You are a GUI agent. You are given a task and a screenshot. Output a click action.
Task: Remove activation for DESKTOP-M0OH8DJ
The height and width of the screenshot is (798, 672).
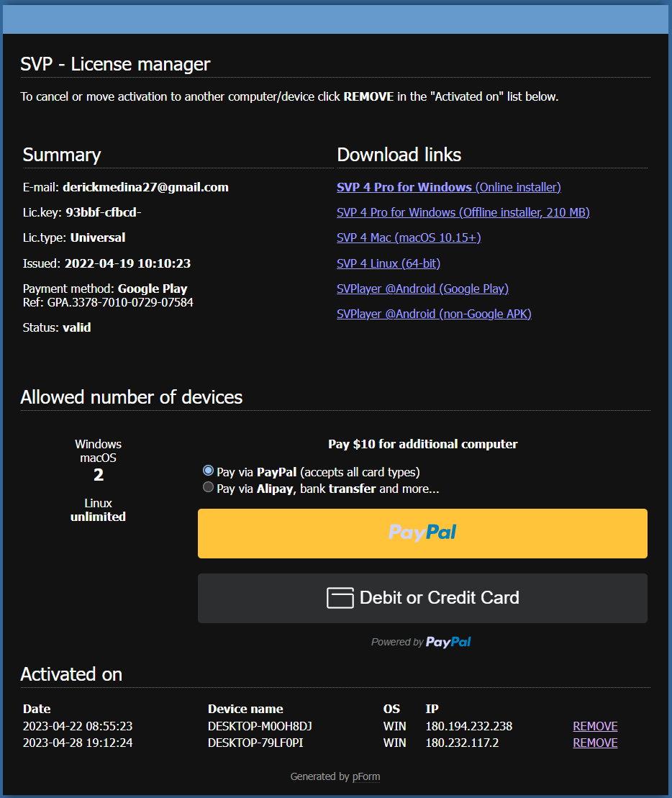coord(595,726)
